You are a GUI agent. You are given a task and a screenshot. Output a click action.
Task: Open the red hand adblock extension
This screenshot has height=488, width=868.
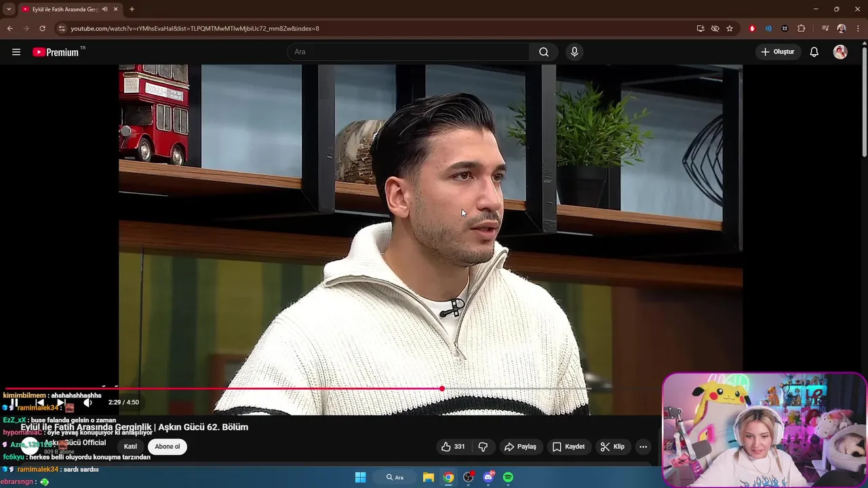click(x=752, y=28)
